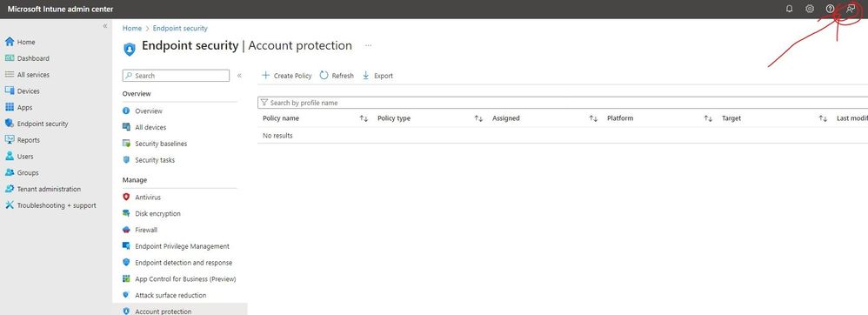Collapse the Endpoint security menu chevron
The image size is (868, 315).
coord(239,76)
